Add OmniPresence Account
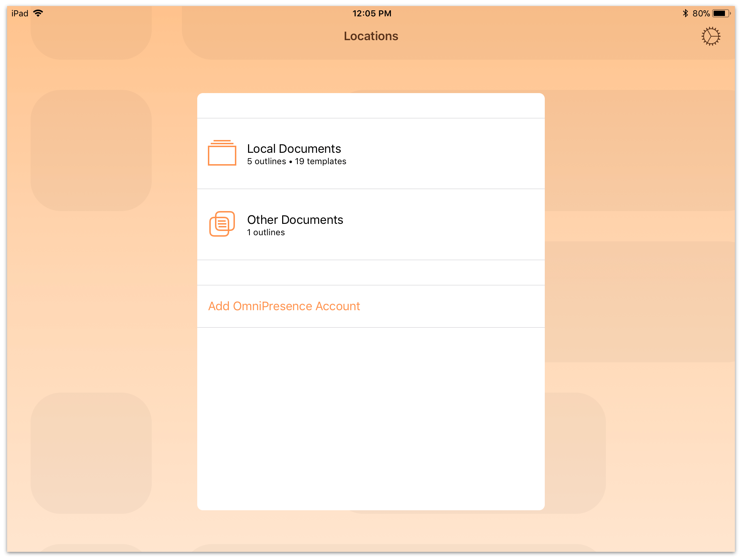The width and height of the screenshot is (742, 560). point(371,306)
